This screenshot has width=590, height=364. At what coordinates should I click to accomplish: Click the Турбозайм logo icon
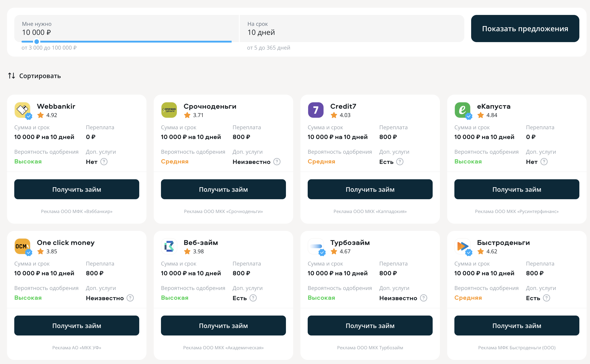pos(316,246)
